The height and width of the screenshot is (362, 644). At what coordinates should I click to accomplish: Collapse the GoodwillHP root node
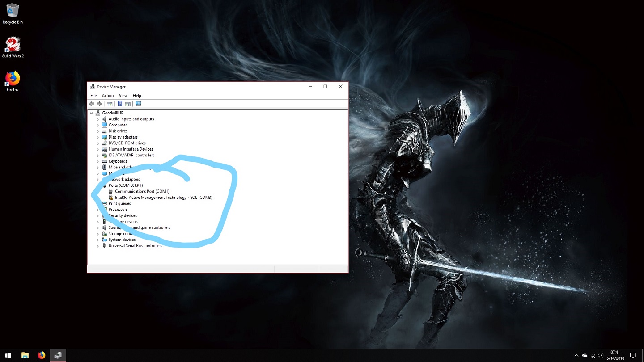92,113
